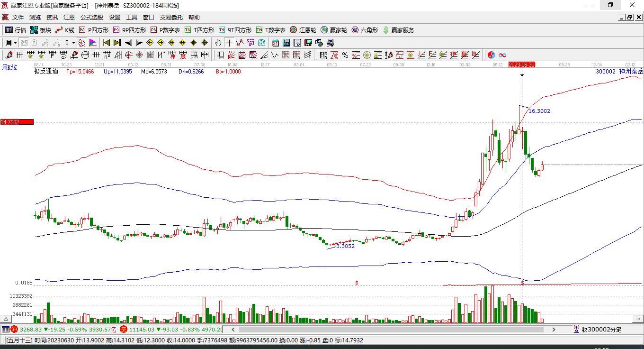Open the 公式选股 menu

click(92, 18)
